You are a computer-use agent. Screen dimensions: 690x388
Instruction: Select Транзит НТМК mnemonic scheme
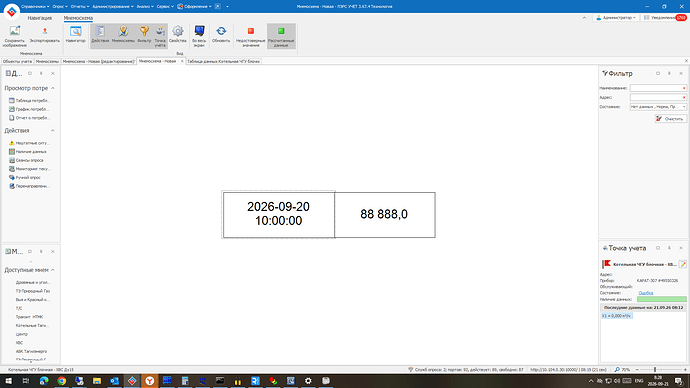(x=29, y=317)
